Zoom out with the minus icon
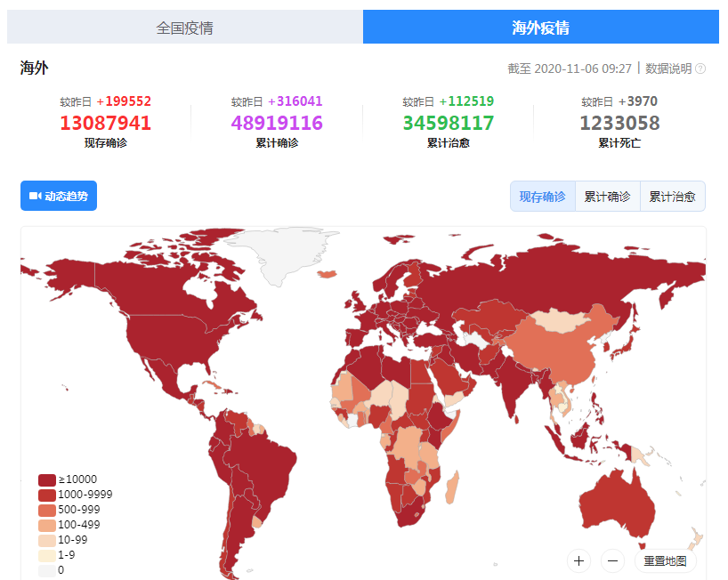 [612, 560]
